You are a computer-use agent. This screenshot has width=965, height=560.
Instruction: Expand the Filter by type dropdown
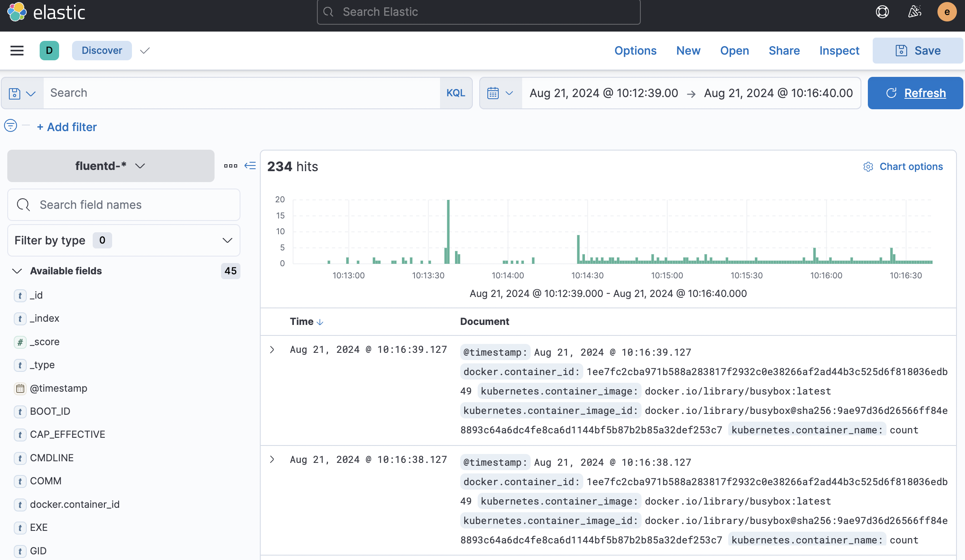124,240
